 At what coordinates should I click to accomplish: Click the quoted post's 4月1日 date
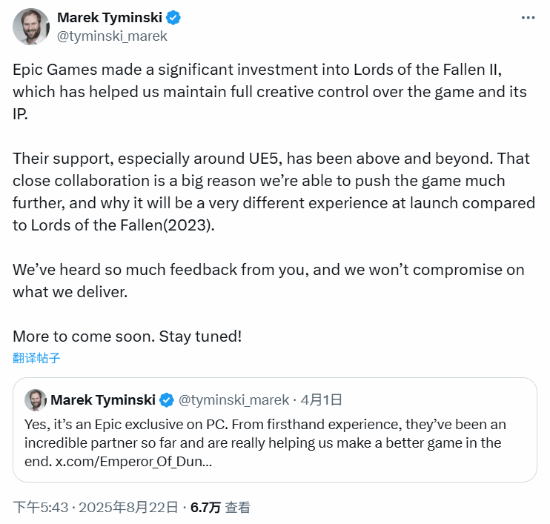tap(321, 400)
